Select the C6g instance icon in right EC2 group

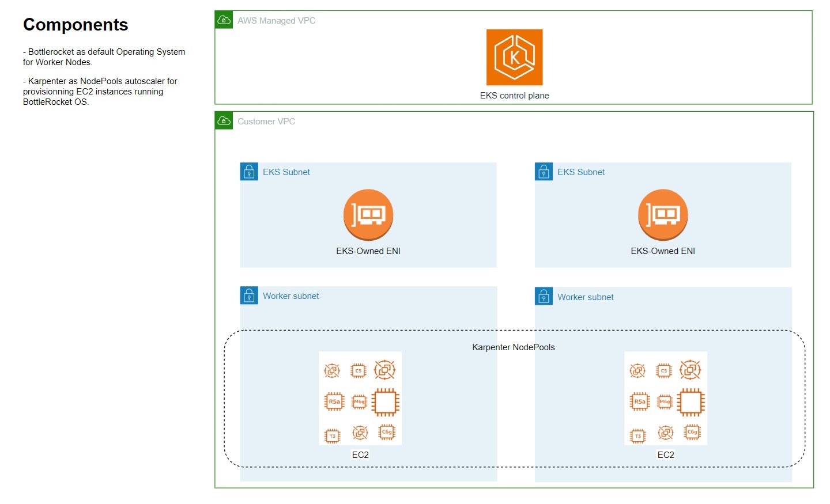point(692,432)
